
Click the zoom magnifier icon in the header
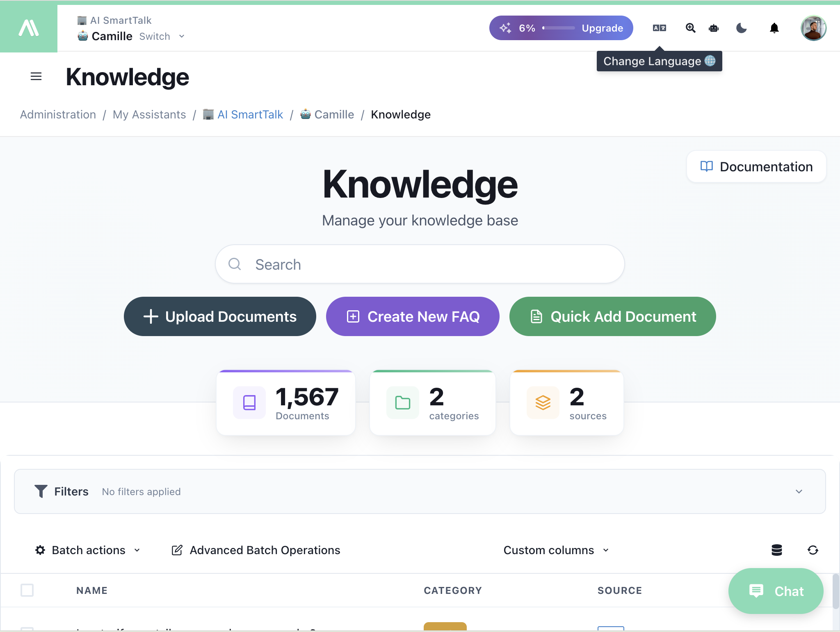tap(690, 27)
